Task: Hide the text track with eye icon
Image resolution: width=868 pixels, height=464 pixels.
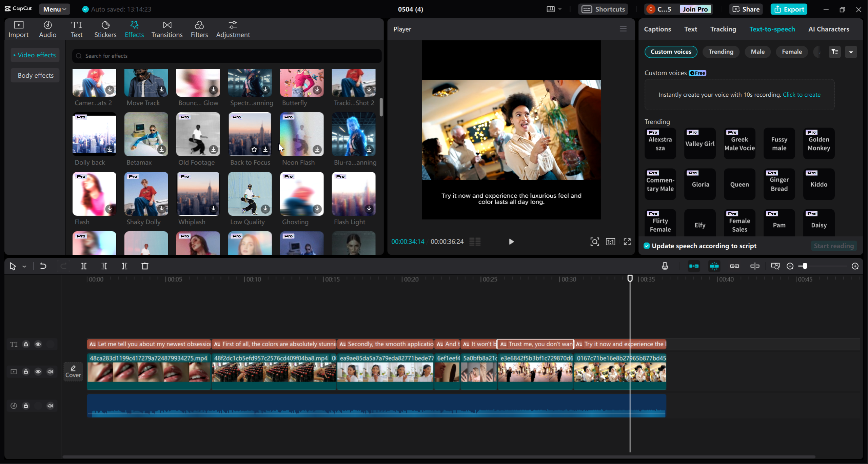Action: [38, 344]
